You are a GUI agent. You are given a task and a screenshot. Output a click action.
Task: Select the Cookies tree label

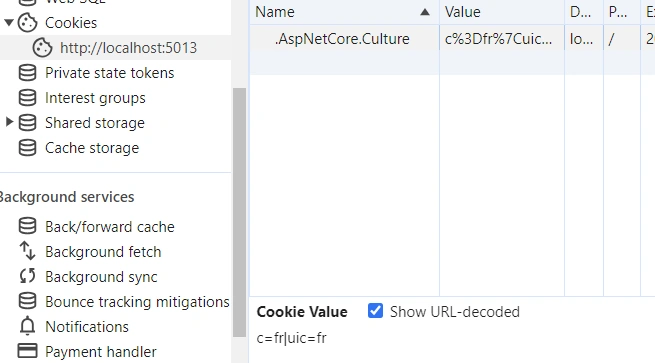tap(71, 23)
